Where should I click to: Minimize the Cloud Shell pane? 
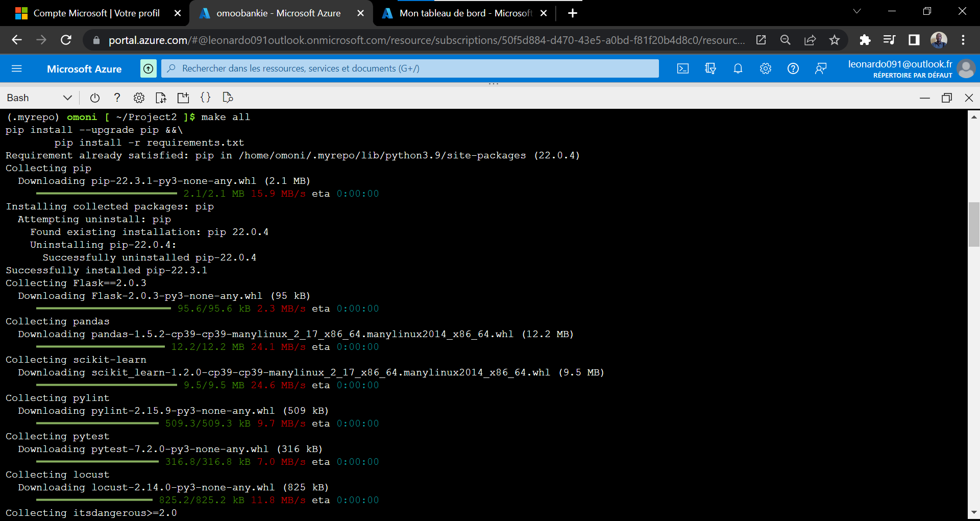(x=926, y=98)
